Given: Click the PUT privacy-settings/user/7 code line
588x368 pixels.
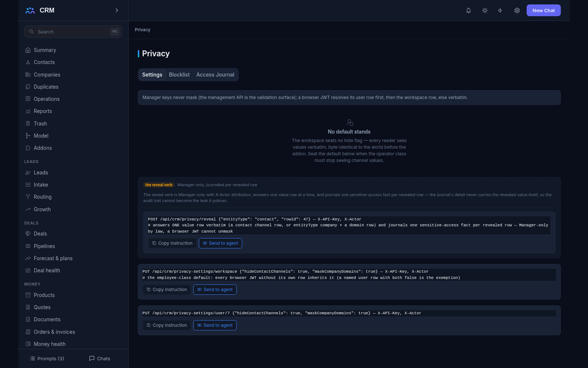Looking at the screenshot, I should click(349, 313).
